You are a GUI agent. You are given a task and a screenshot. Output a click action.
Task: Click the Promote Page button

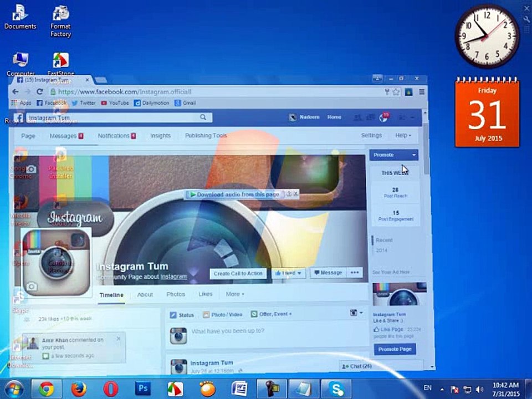click(x=395, y=349)
